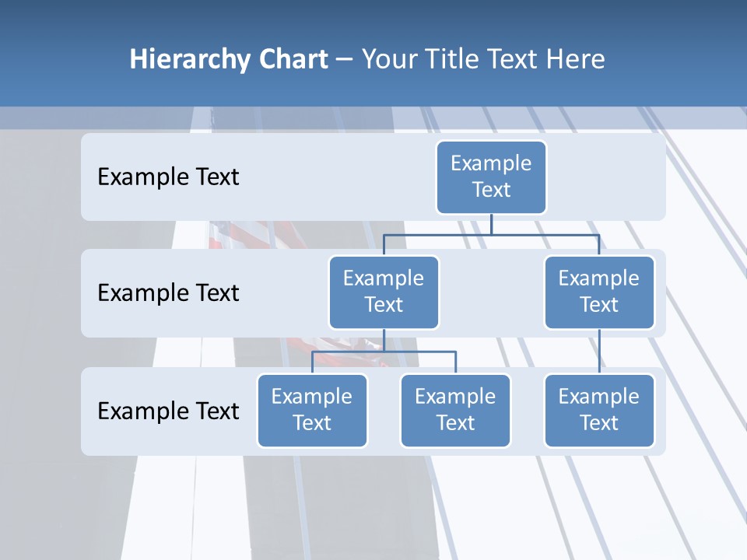Click the rightmost bottom-row Example Text box

[x=599, y=410]
